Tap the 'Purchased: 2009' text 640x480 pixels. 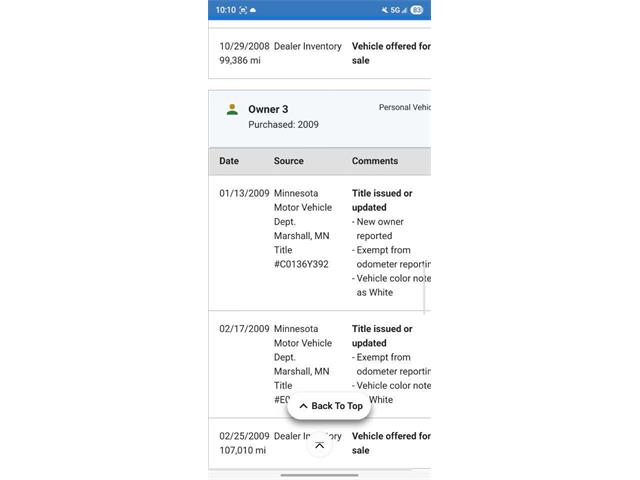pos(283,124)
